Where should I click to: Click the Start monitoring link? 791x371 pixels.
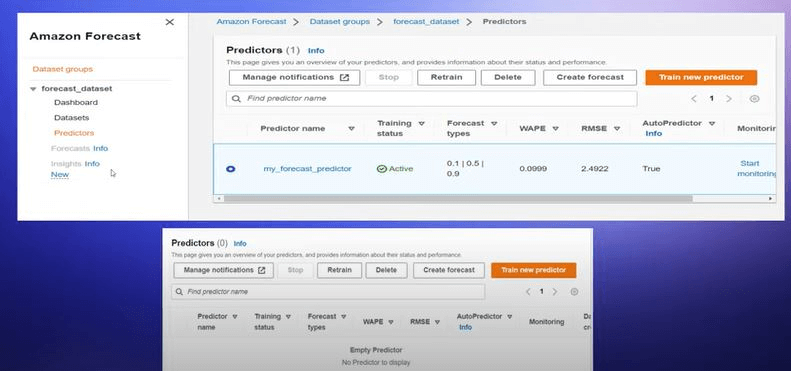(x=756, y=169)
